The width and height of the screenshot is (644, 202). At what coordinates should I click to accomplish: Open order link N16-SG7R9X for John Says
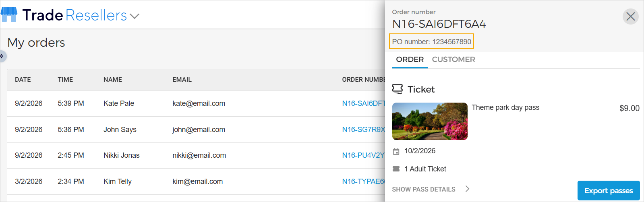click(x=363, y=130)
